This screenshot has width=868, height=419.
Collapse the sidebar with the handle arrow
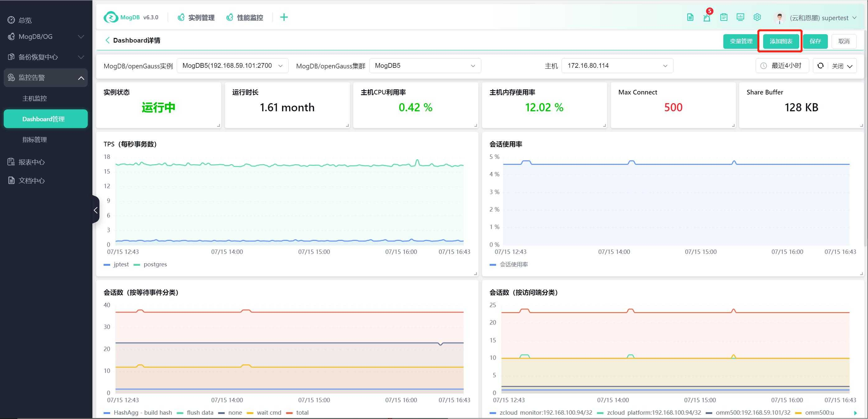(96, 210)
